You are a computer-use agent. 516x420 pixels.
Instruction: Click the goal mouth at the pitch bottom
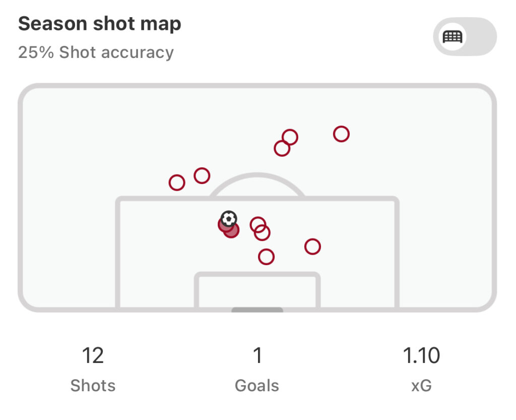[x=257, y=310]
